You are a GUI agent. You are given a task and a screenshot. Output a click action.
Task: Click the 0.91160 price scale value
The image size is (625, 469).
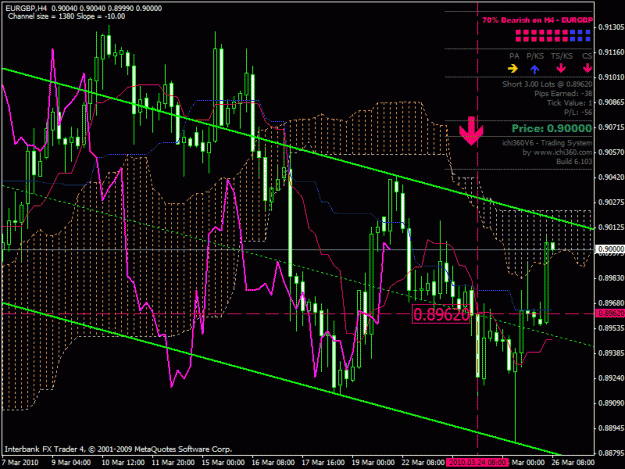(x=611, y=52)
